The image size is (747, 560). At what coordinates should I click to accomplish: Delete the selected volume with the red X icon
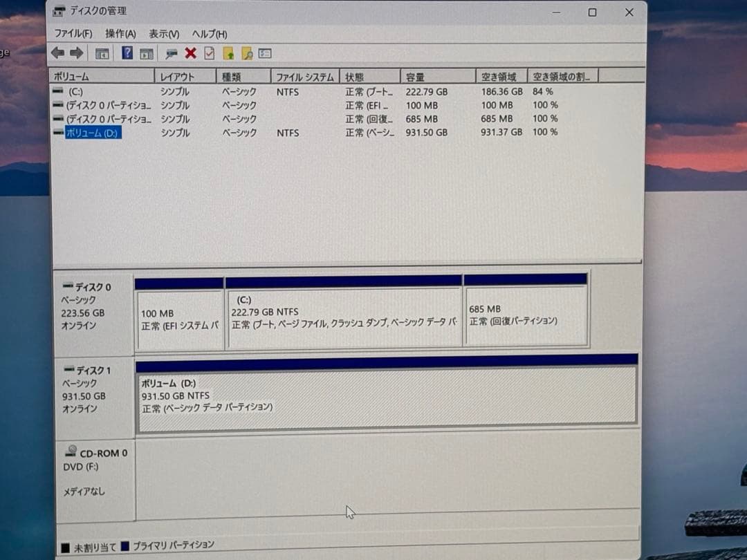pyautogui.click(x=190, y=53)
